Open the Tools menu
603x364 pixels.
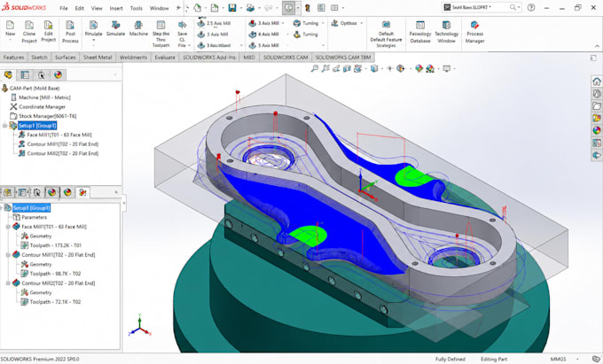point(137,8)
